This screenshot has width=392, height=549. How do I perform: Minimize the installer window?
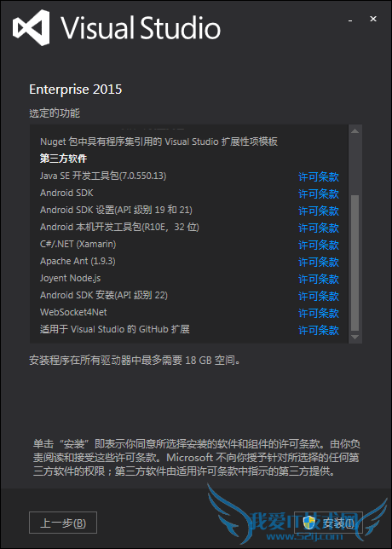tap(350, 21)
